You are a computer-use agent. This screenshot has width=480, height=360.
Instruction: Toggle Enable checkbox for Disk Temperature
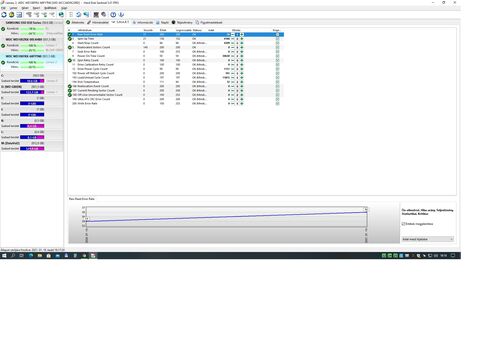(277, 82)
